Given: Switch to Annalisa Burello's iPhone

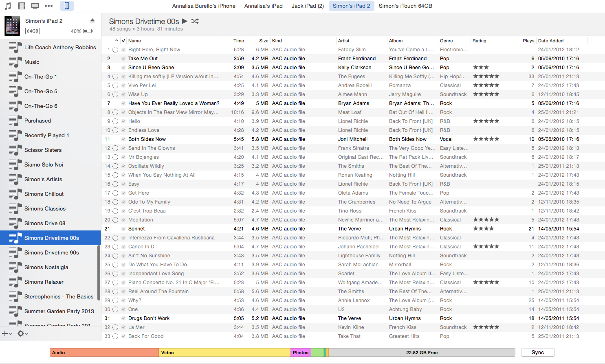Looking at the screenshot, I should point(204,6).
